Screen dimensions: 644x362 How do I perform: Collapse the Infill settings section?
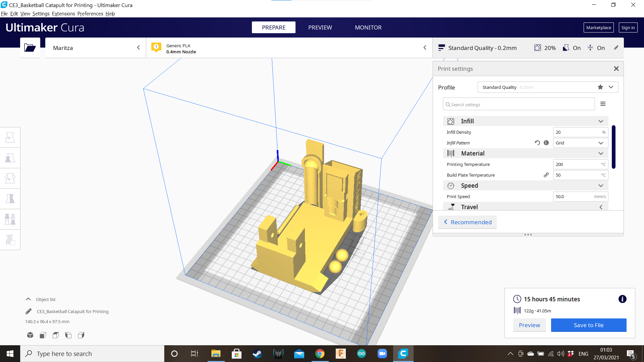[x=600, y=121]
